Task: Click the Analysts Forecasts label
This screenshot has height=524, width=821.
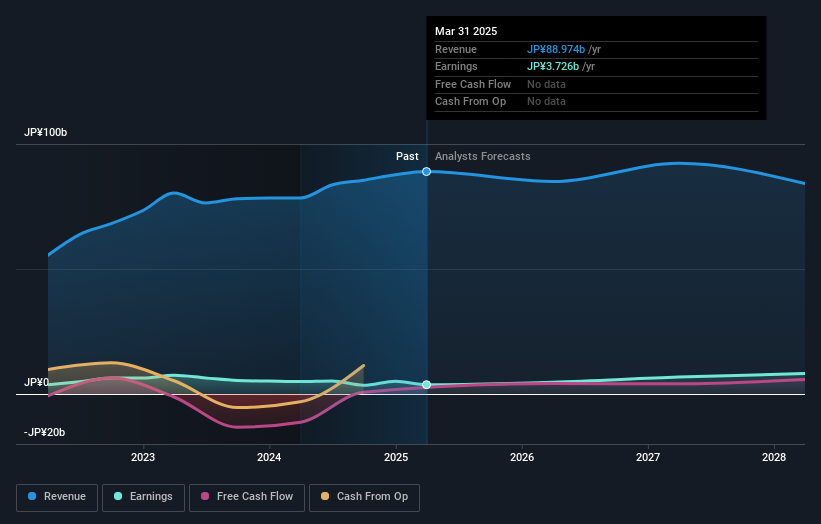Action: pyautogui.click(x=483, y=157)
